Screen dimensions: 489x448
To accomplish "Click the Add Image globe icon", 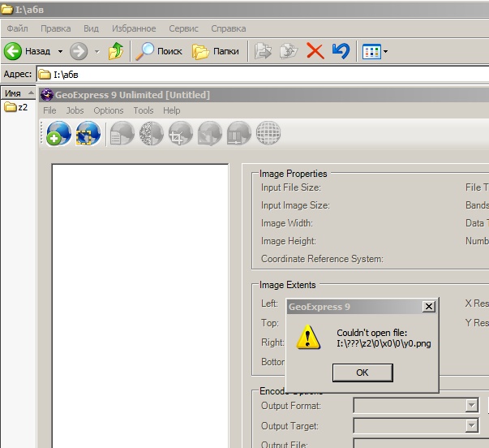I will pos(58,133).
